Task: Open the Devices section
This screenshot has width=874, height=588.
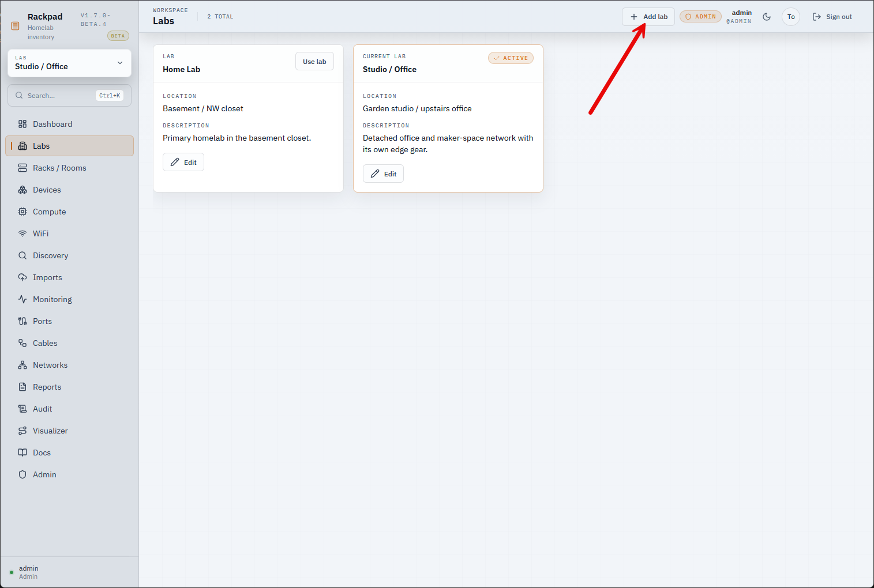Action: [69, 190]
